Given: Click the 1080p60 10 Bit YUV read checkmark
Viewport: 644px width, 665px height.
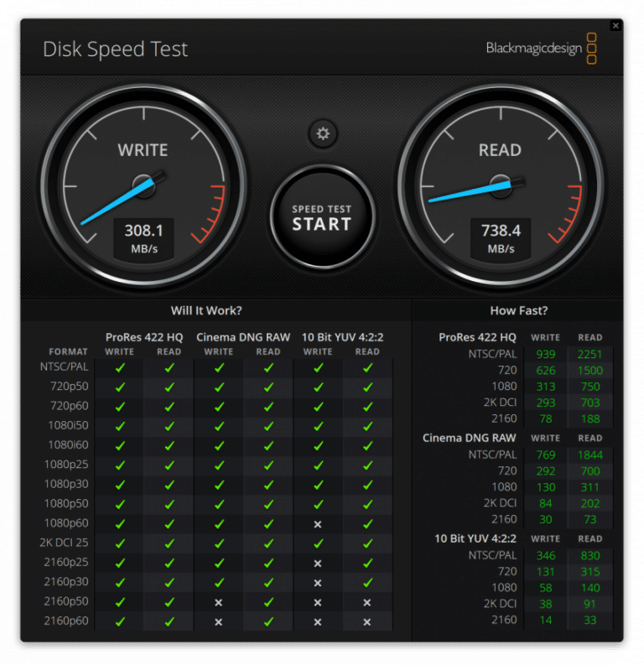Looking at the screenshot, I should click(x=367, y=524).
